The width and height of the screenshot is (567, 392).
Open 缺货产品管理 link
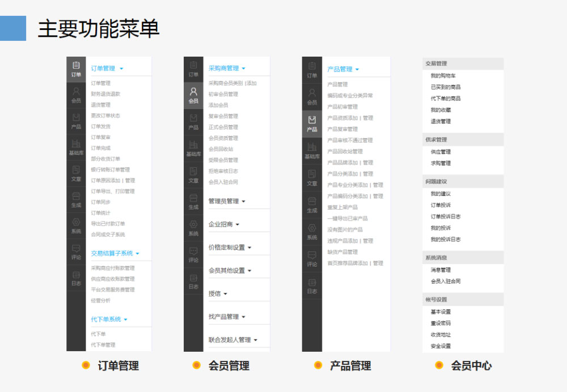[x=342, y=252]
